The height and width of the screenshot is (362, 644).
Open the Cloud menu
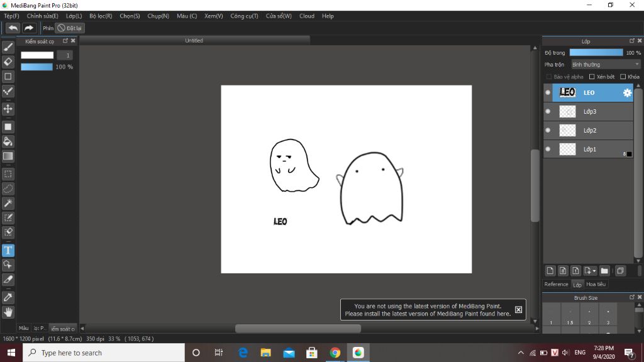(x=307, y=16)
